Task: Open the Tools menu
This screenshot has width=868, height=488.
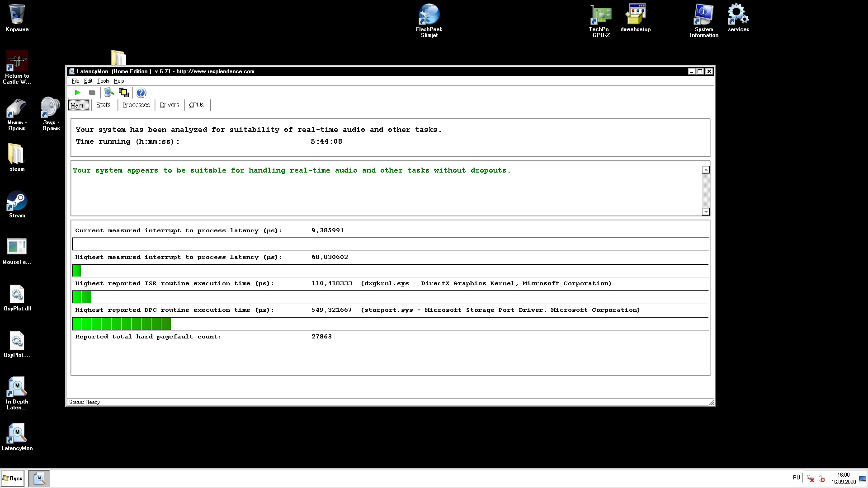Action: (x=103, y=81)
